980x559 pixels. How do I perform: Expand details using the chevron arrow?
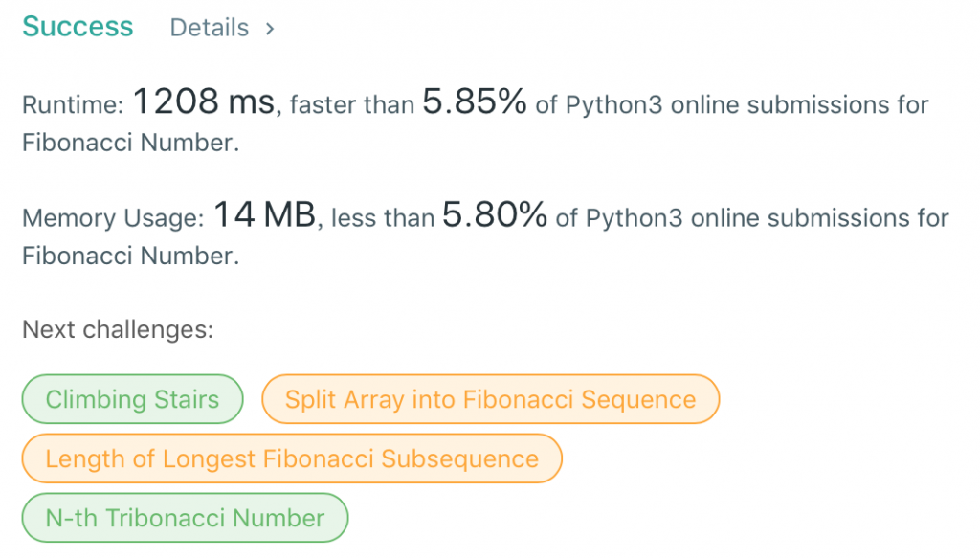270,29
